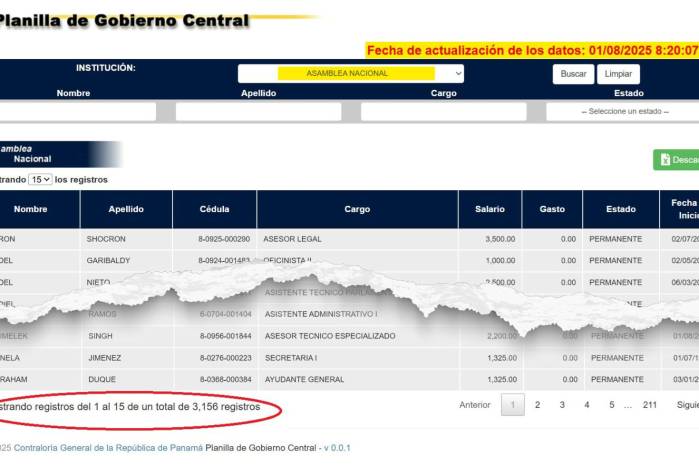This screenshot has width=699, height=466.
Task: Sort table by Gasto column header
Action: pyautogui.click(x=552, y=209)
